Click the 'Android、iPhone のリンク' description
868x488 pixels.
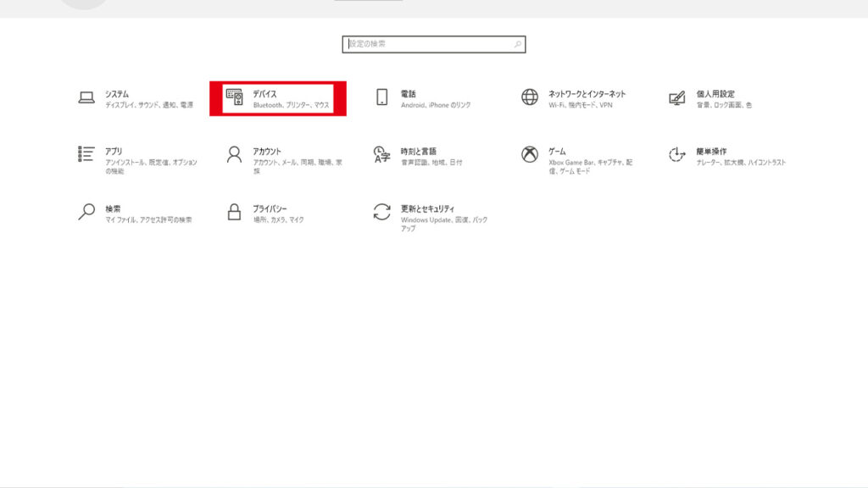(x=436, y=105)
